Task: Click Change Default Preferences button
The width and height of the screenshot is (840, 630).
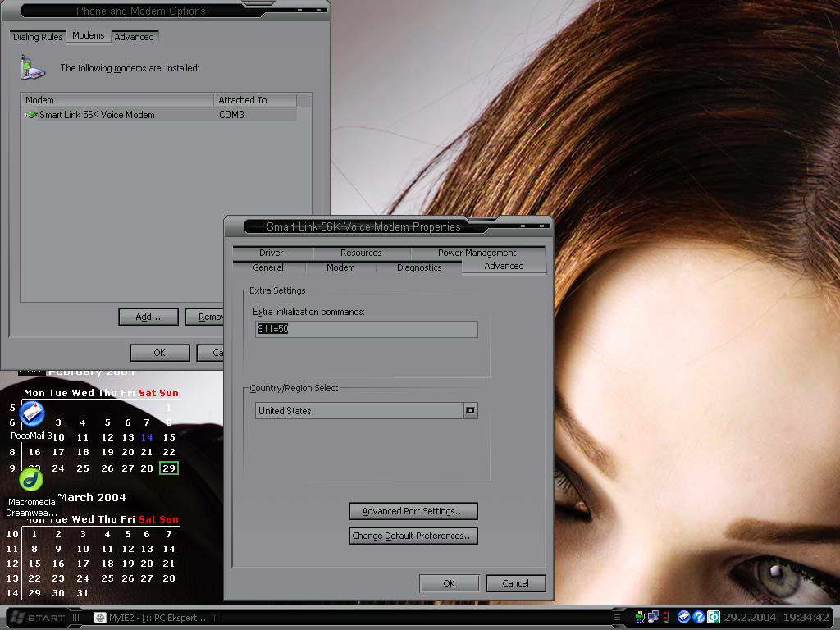Action: 413,536
